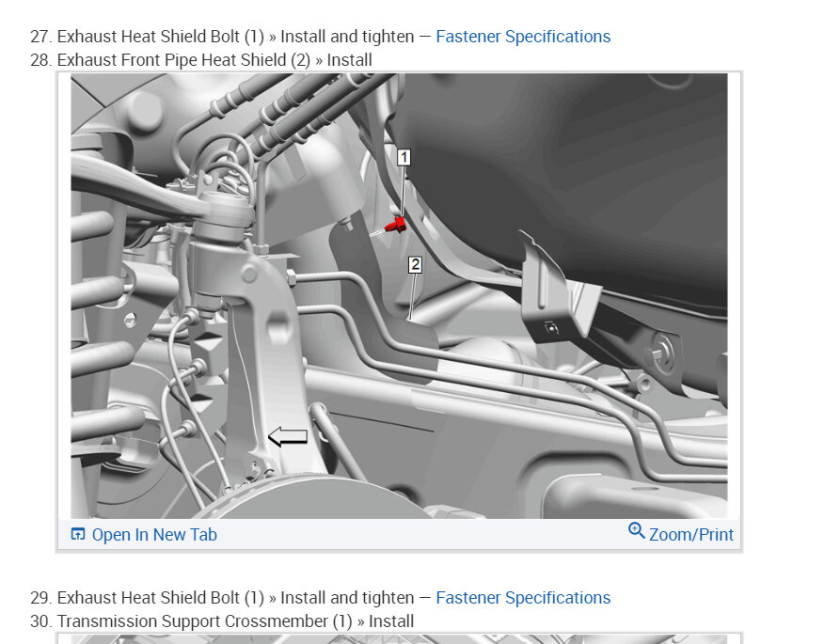This screenshot has height=644, width=824.
Task: Select step 27 Exhaust Heat Shield Bolt text
Action: pos(160,37)
